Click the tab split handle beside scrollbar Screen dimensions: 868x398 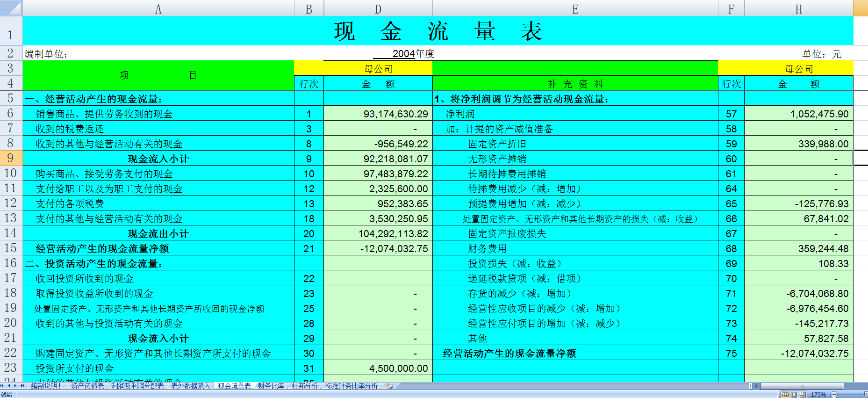(x=751, y=386)
